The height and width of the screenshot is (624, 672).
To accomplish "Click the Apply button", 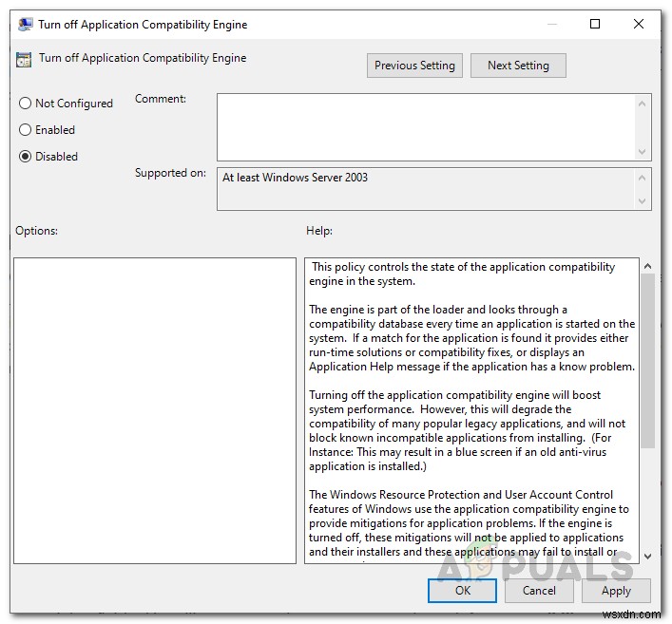I will pyautogui.click(x=616, y=591).
